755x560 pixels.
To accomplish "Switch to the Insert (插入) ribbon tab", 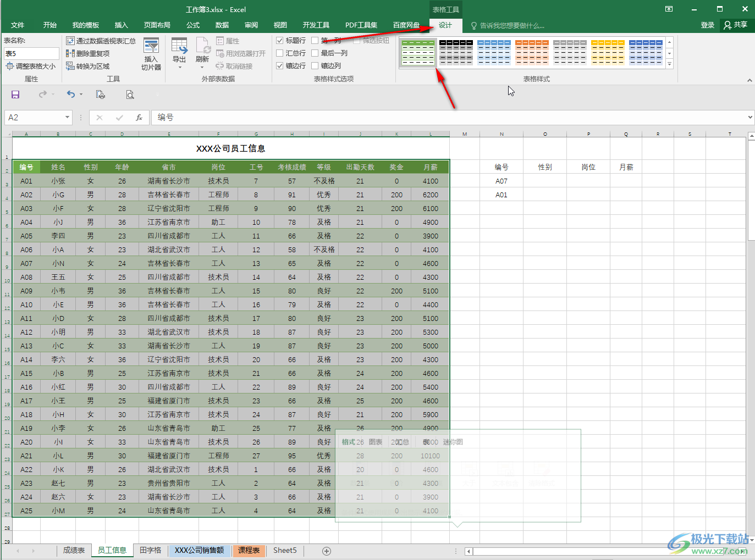I will pyautogui.click(x=121, y=25).
